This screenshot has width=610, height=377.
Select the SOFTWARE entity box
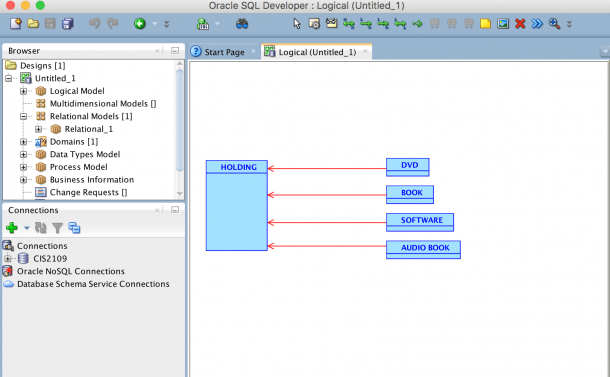click(420, 222)
